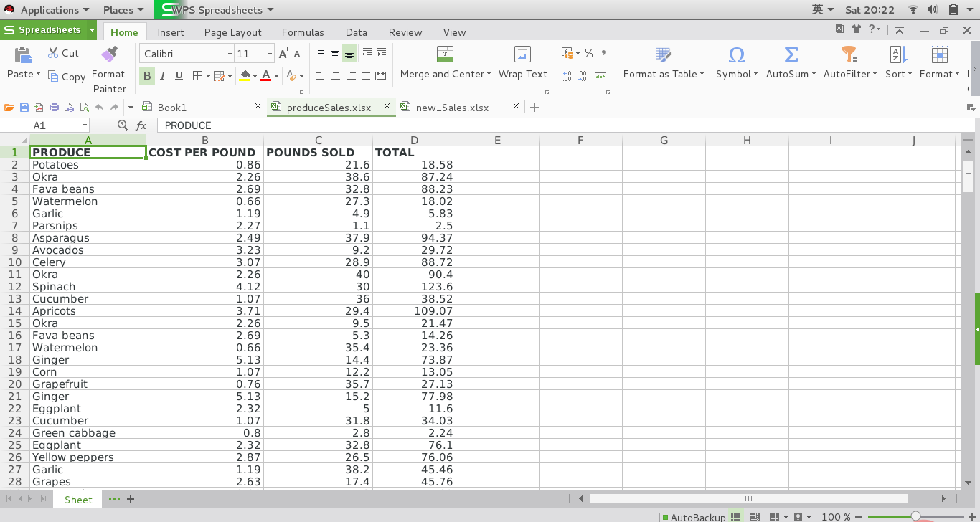The image size is (980, 522).
Task: Decrease indent of cell contents
Action: pos(367,53)
